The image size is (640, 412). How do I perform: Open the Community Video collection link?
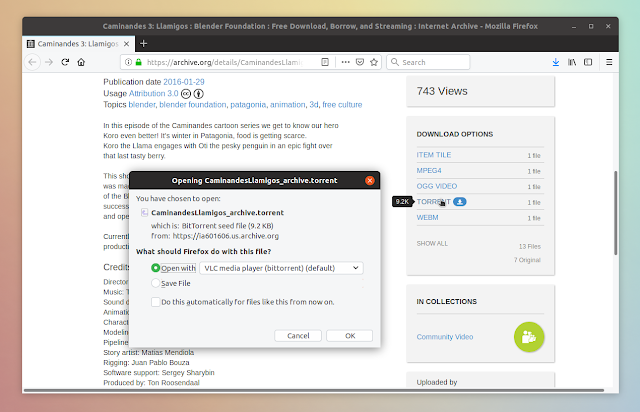tap(445, 337)
